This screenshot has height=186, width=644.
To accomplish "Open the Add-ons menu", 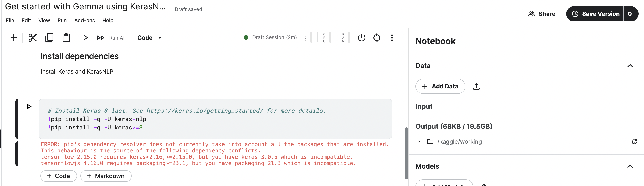I will (x=84, y=21).
